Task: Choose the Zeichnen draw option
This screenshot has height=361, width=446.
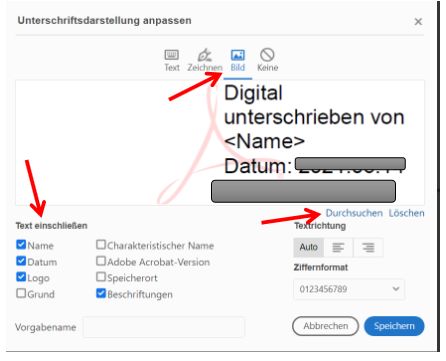Action: pyautogui.click(x=205, y=61)
